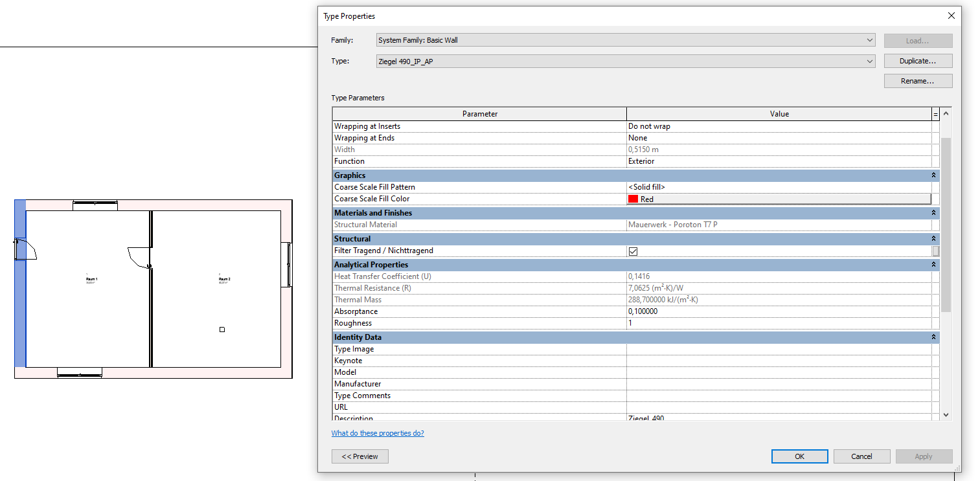Open the Type dropdown

point(870,61)
